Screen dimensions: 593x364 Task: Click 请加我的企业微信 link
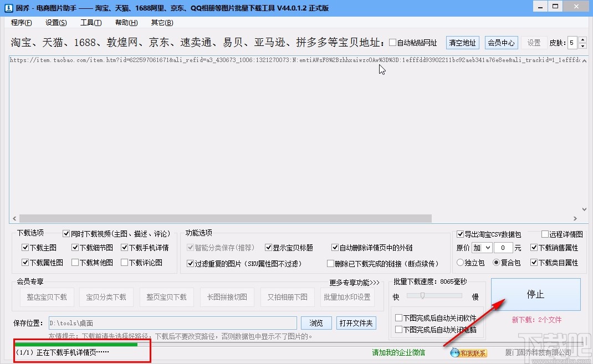coord(398,353)
